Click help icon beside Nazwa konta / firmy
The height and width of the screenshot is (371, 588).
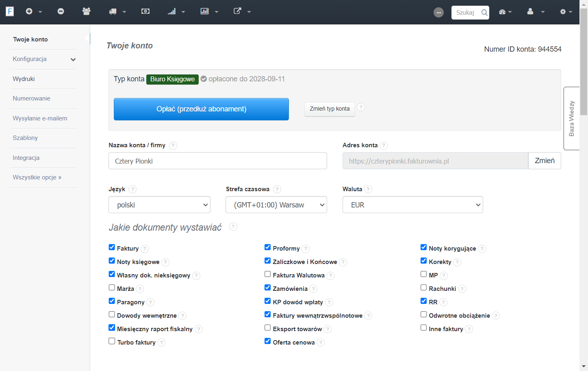point(173,146)
